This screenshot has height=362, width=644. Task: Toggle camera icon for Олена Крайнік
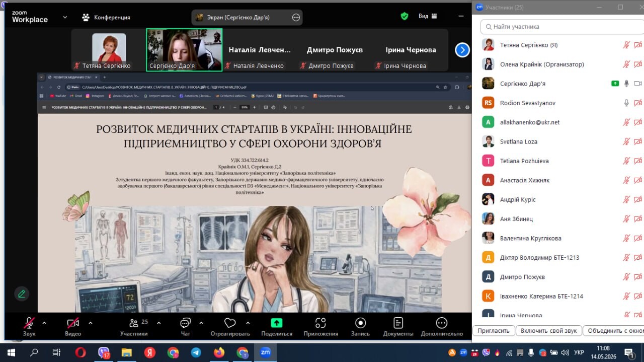pyautogui.click(x=638, y=64)
